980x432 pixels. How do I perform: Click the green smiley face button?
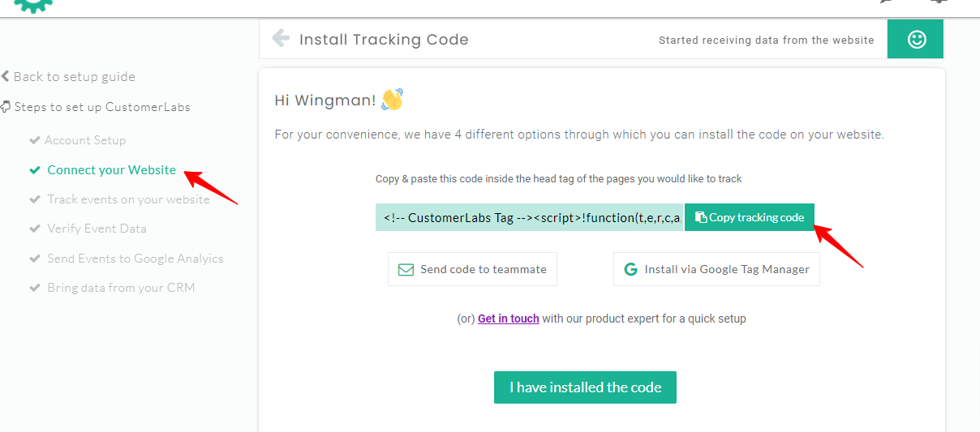[x=916, y=40]
